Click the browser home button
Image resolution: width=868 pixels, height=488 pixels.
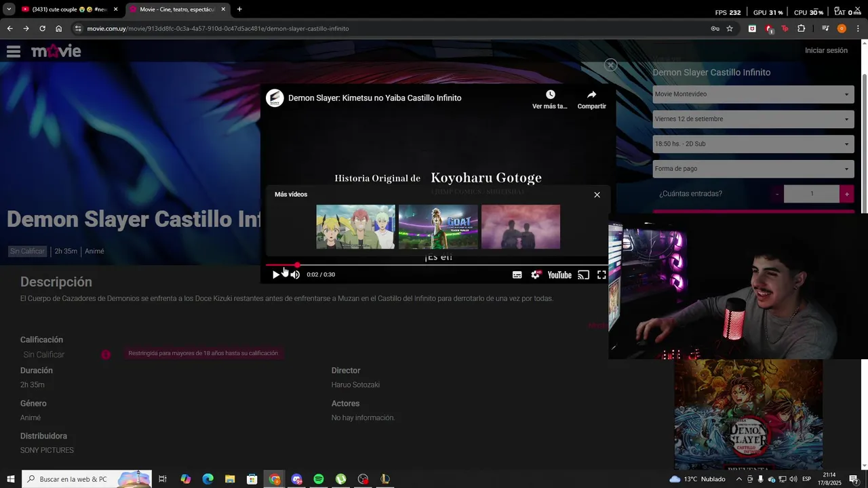(59, 28)
